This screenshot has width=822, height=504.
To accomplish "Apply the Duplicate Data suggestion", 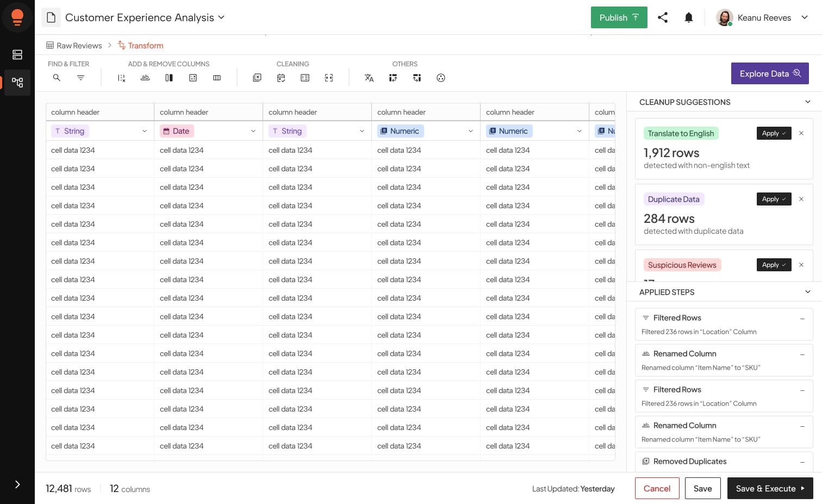I will 774,199.
